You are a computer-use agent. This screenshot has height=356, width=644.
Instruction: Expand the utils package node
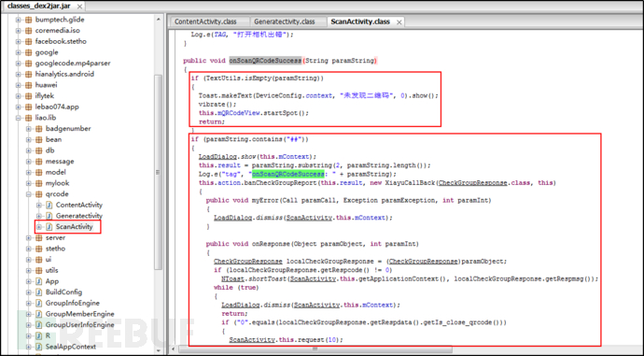tap(28, 270)
